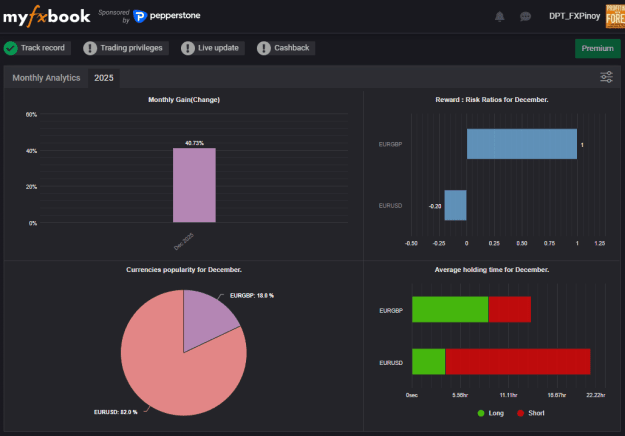Click the Trading privileges warning icon
Screen dimensions: 625x436
pos(90,48)
